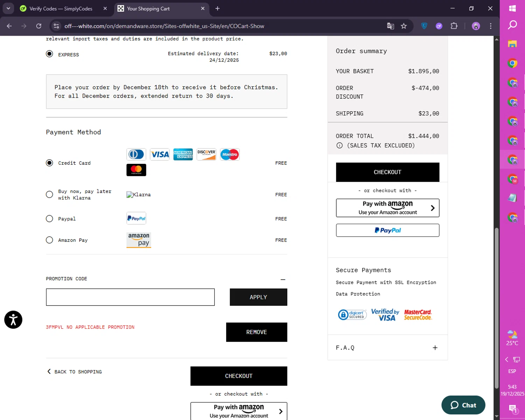This screenshot has height=420, width=525.
Task: Click the Amazon Pay logo in payment methods
Action: [x=139, y=240]
